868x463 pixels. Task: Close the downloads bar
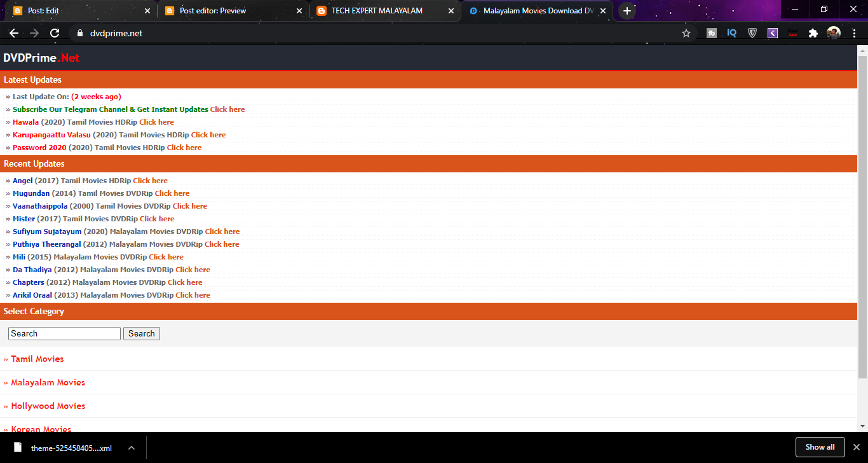point(856,447)
